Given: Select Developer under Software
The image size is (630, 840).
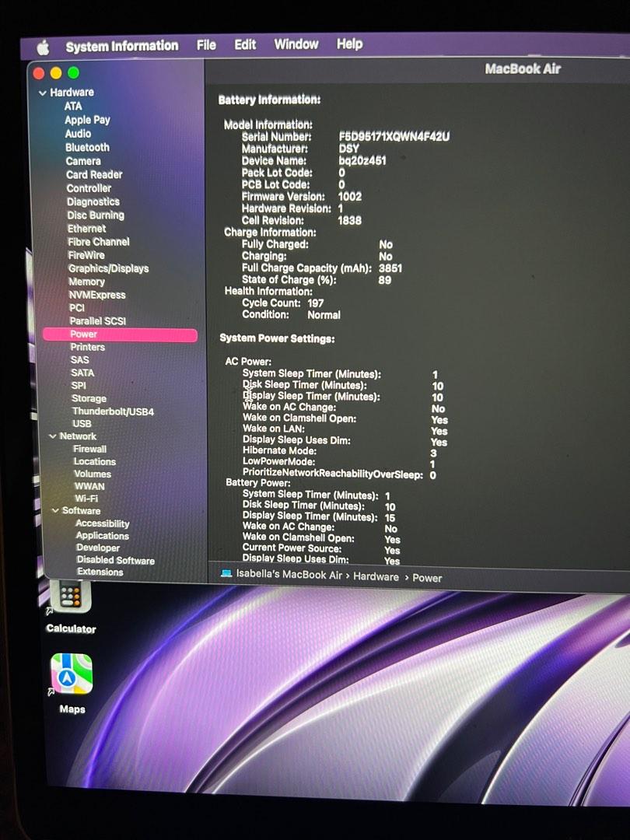Looking at the screenshot, I should 98,548.
